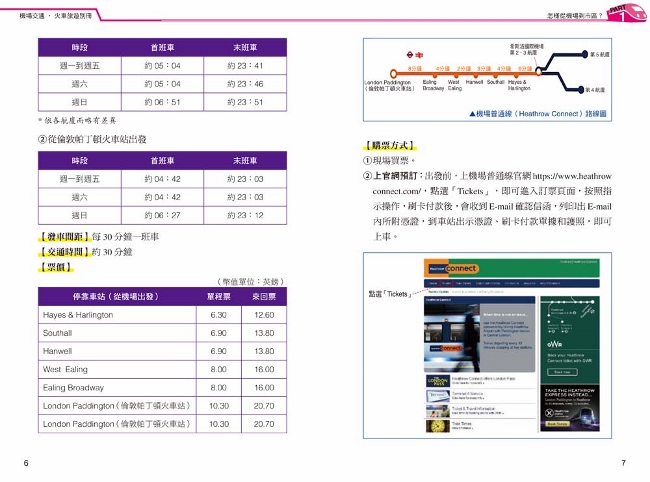This screenshot has width=650, height=482.
Task: Click the 來回票 column header
Action: [x=264, y=296]
